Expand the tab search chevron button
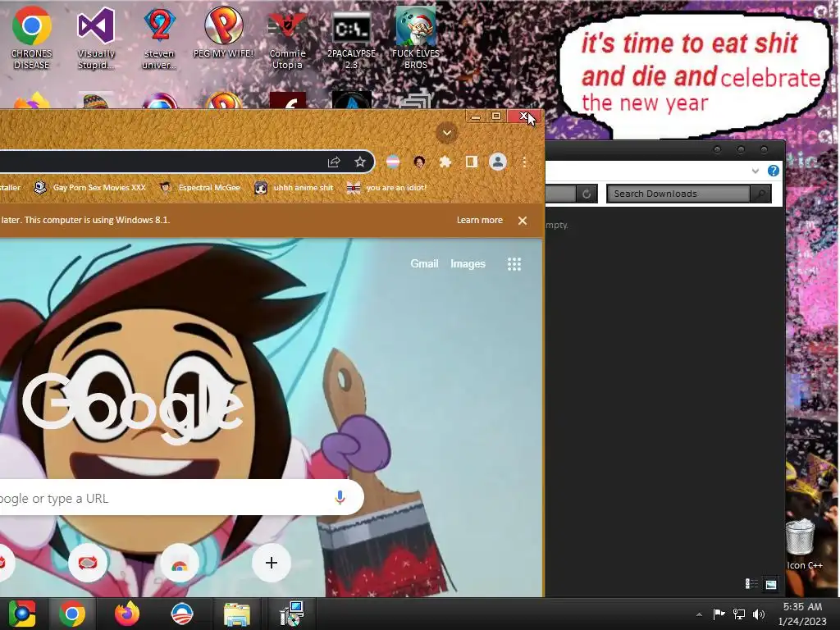 [446, 133]
